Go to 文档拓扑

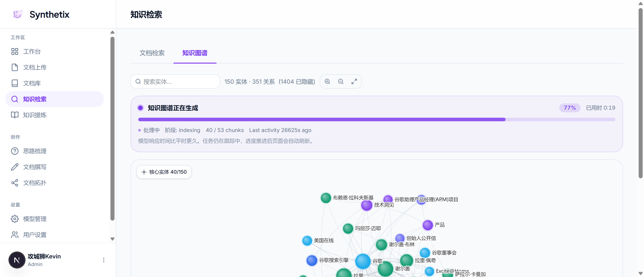click(55, 183)
